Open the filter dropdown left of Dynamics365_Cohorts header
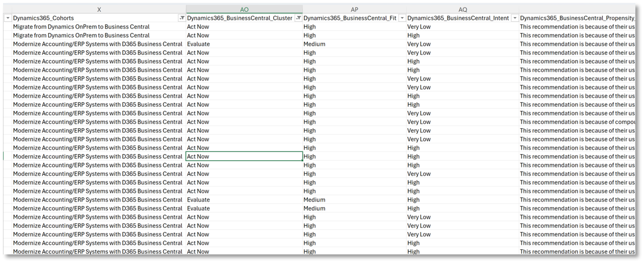Image resolution: width=644 pixels, height=263 pixels. 8,18
